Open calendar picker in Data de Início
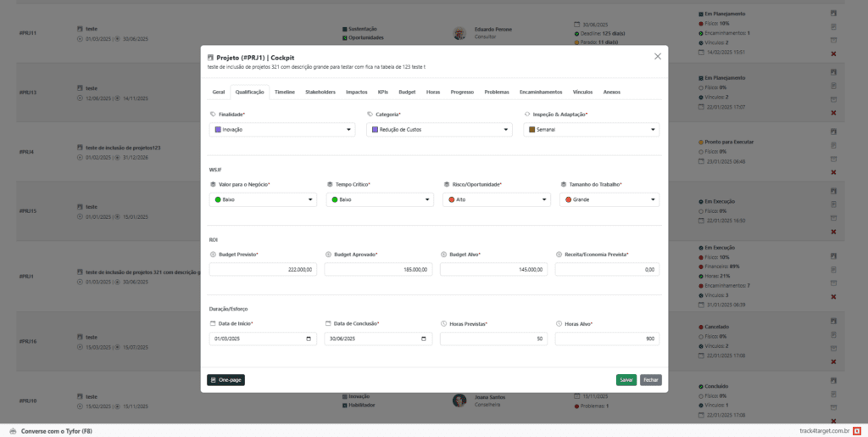 (309, 339)
